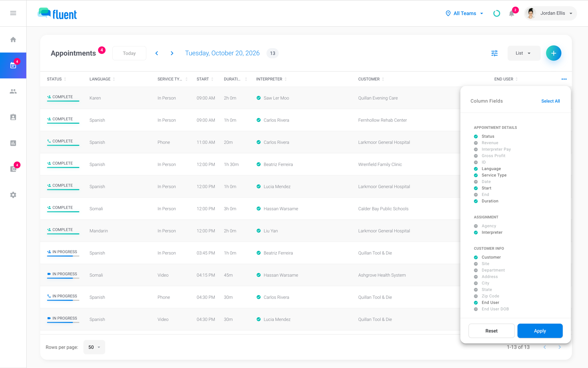The image size is (588, 368).
Task: Open the Appointments calendar sidebar icon
Action: (x=13, y=65)
